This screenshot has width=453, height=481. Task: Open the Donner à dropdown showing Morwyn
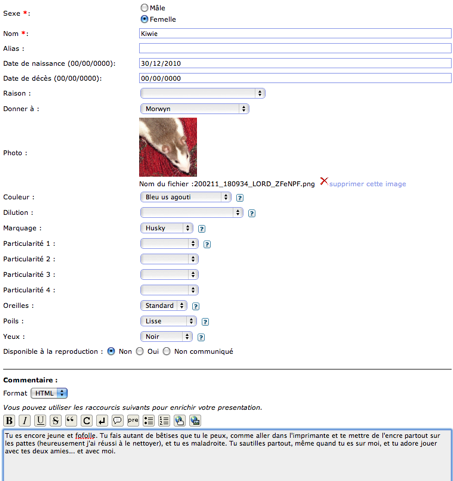pos(195,109)
